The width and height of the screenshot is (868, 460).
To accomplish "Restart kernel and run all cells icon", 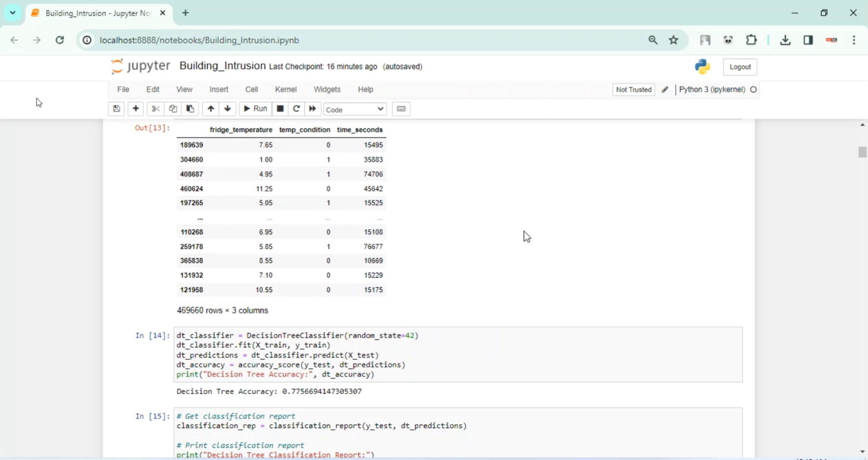I will click(x=312, y=109).
